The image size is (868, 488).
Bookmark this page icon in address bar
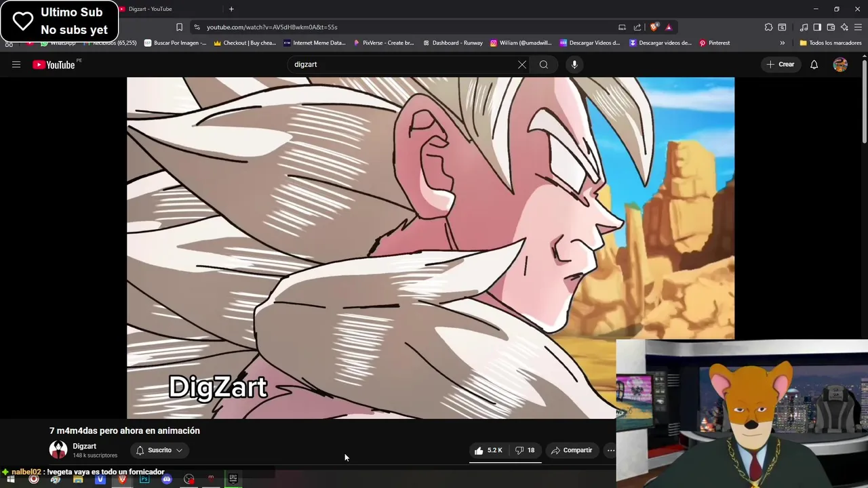point(179,27)
